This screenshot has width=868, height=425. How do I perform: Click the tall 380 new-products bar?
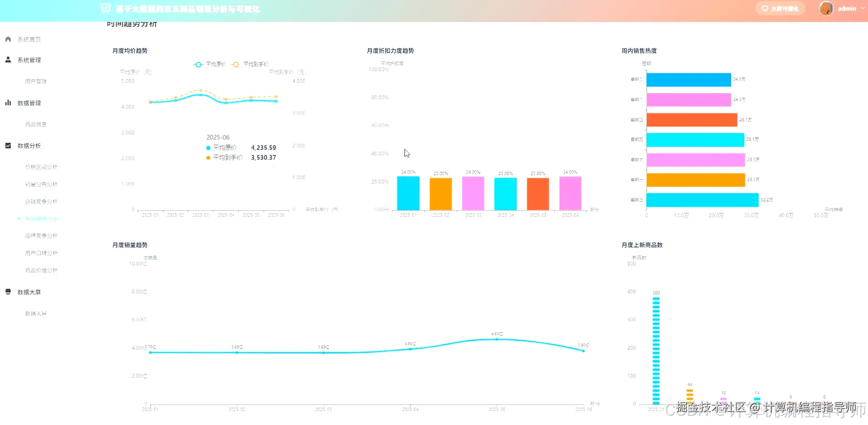656,351
